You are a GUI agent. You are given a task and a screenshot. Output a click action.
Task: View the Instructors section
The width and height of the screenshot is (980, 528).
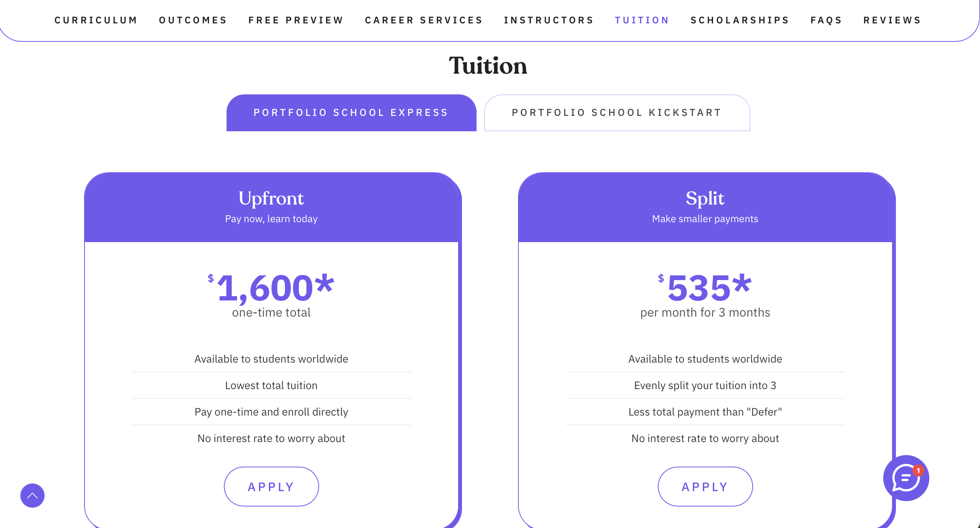[x=549, y=20]
